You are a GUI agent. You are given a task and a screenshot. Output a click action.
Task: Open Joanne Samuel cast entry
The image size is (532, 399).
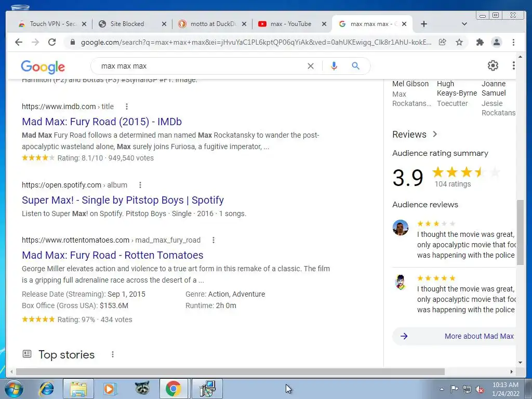coord(498,98)
